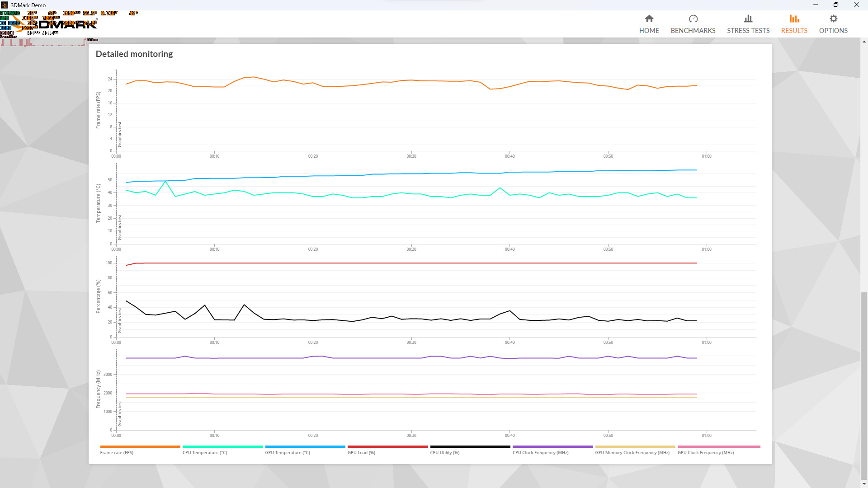Open the Benchmarks gauge icon

point(693,19)
